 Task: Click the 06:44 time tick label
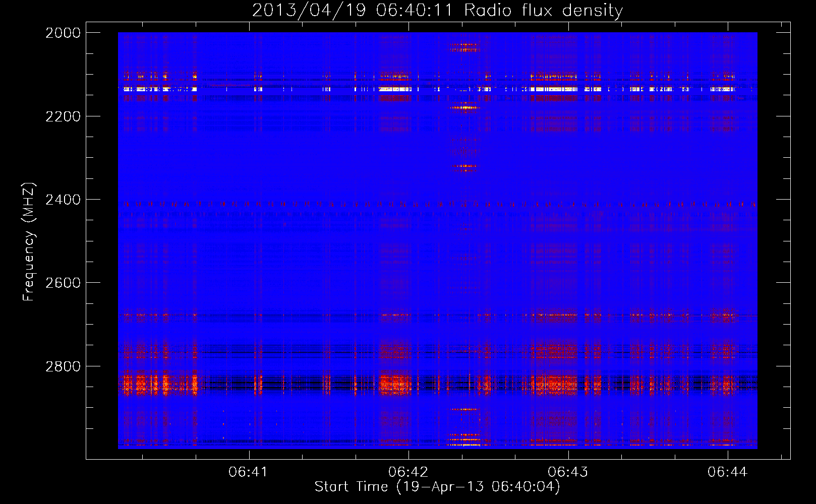[727, 472]
